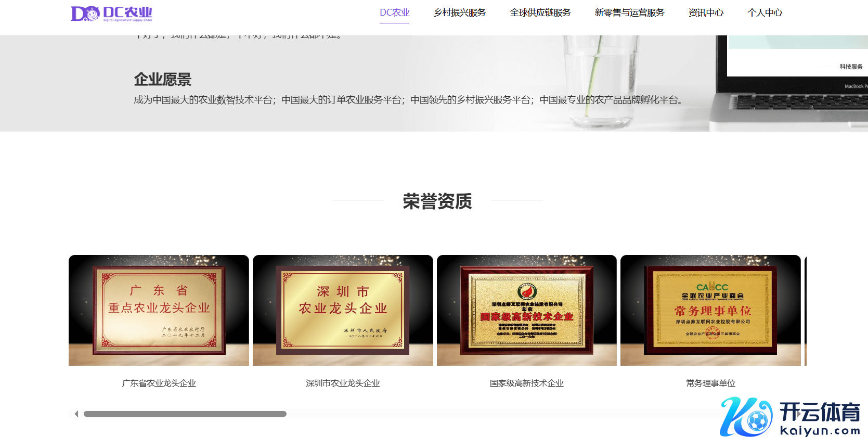Click the partially visible fifth award thumbnail
This screenshot has width=868, height=448.
[806, 310]
